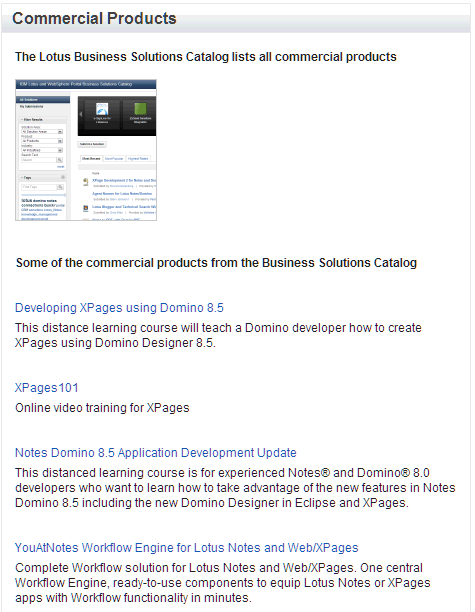The height and width of the screenshot is (612, 475).
Task: Open 'Notes Domino 8.5 Application Development Update' link
Action: 156,452
